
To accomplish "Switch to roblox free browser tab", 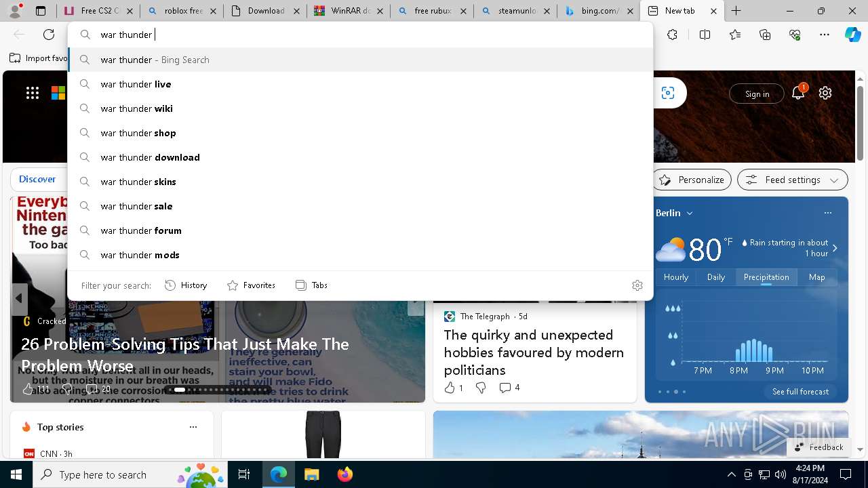I will [182, 11].
